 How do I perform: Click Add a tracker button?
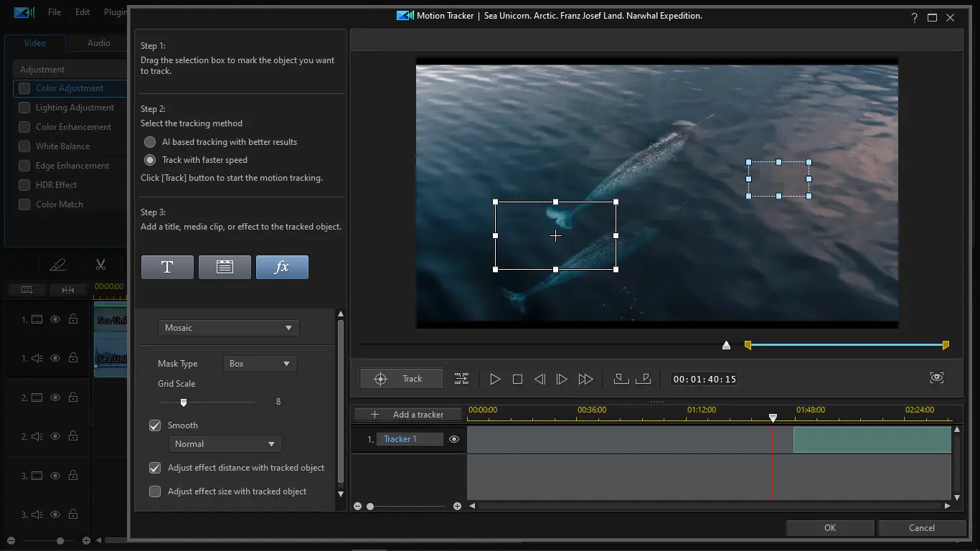pyautogui.click(x=408, y=415)
